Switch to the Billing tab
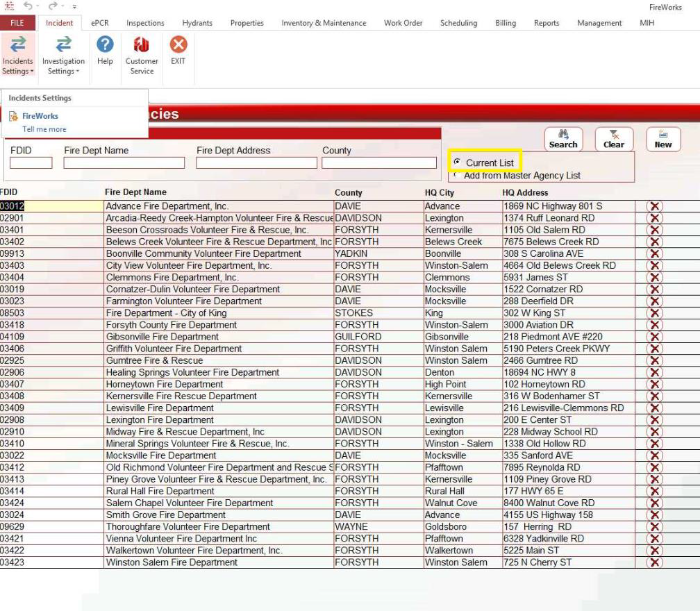Screen dimensions: 700x611 506,23
